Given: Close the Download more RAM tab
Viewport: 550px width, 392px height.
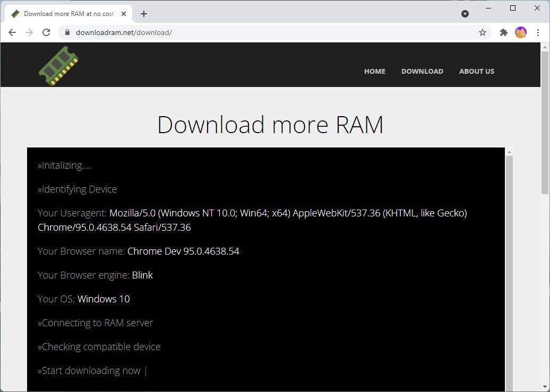Looking at the screenshot, I should [124, 14].
